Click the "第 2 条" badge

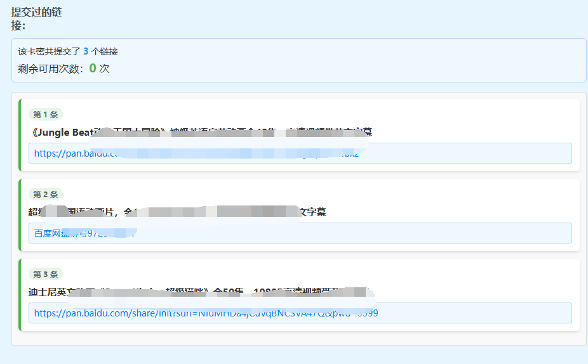tap(45, 195)
